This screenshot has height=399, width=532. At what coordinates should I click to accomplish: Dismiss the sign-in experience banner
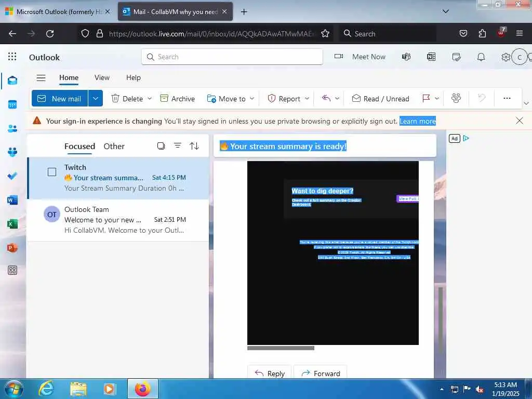click(519, 121)
